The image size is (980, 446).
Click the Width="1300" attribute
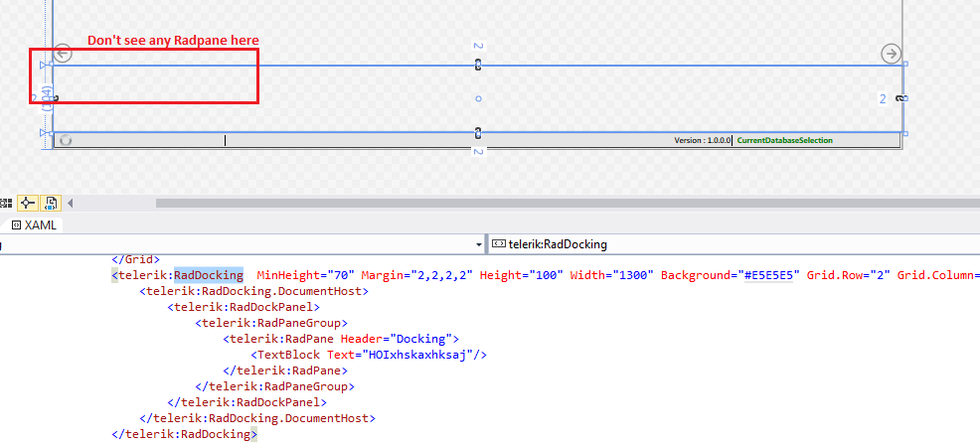click(x=612, y=275)
